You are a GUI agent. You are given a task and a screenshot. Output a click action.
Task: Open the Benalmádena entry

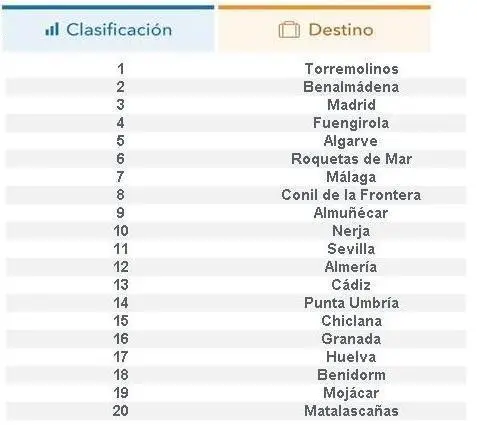[x=351, y=87]
